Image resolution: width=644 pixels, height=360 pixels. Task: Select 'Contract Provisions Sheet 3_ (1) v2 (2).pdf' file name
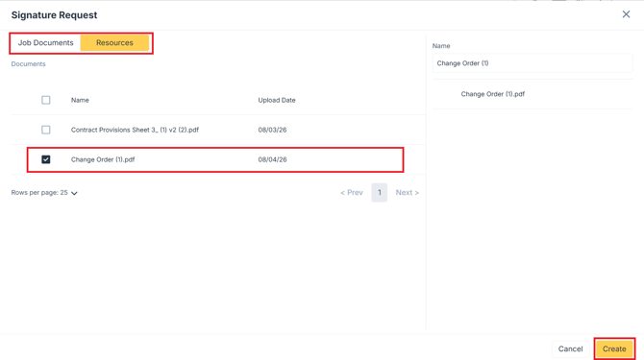click(135, 130)
